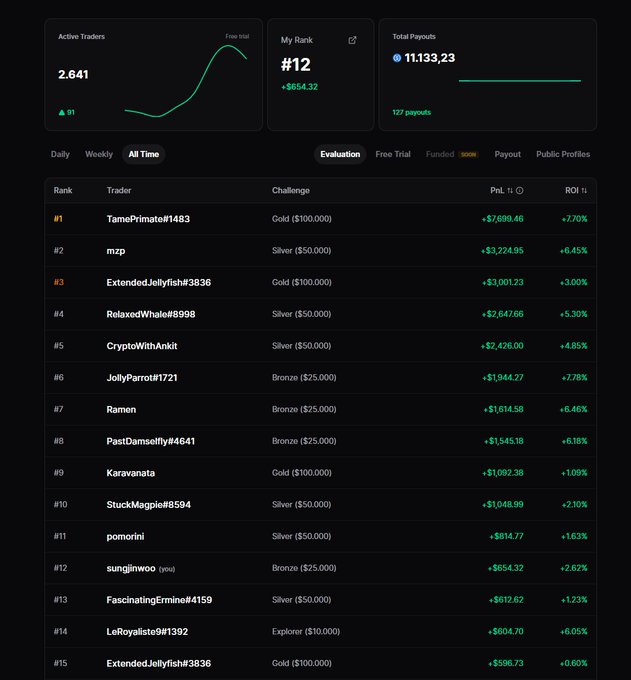The image size is (631, 680).
Task: Click the (you) tag beside sungjinwoo
Action: pyautogui.click(x=167, y=569)
